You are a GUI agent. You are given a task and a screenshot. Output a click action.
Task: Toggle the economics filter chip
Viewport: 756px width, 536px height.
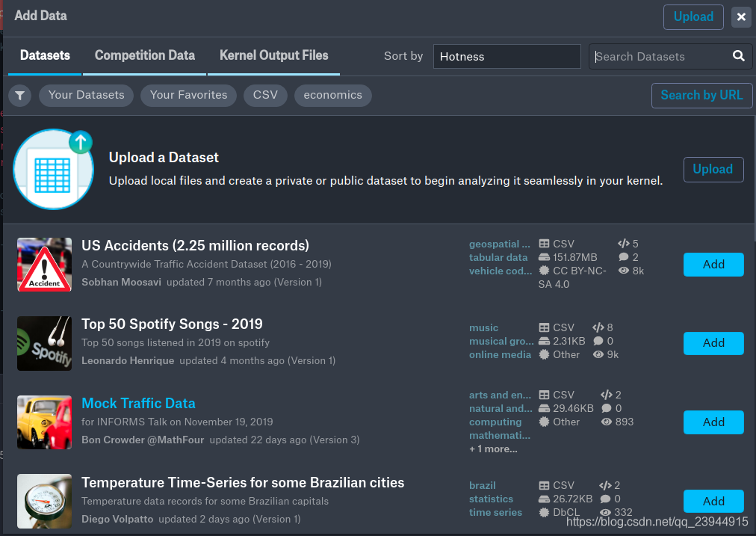coord(332,95)
